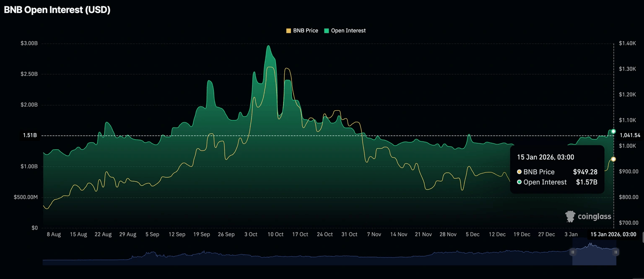Click the 15 Jan 2026, 03:00 tooltip header
Image resolution: width=644 pixels, height=279 pixels.
[x=545, y=157]
